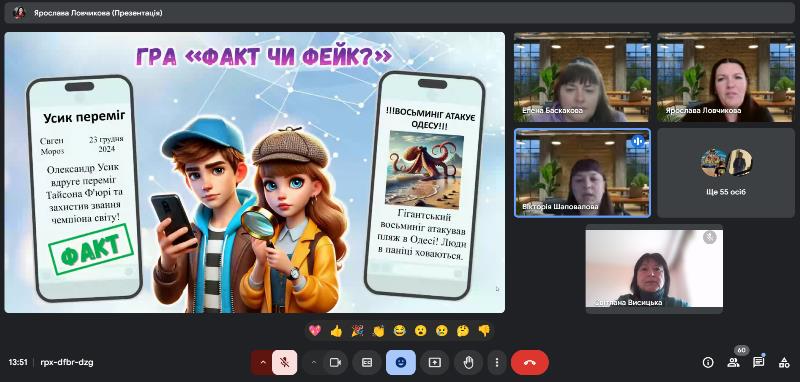Screen dimensions: 800x382
Task: Send the laughing face reaction
Action: [x=399, y=331]
